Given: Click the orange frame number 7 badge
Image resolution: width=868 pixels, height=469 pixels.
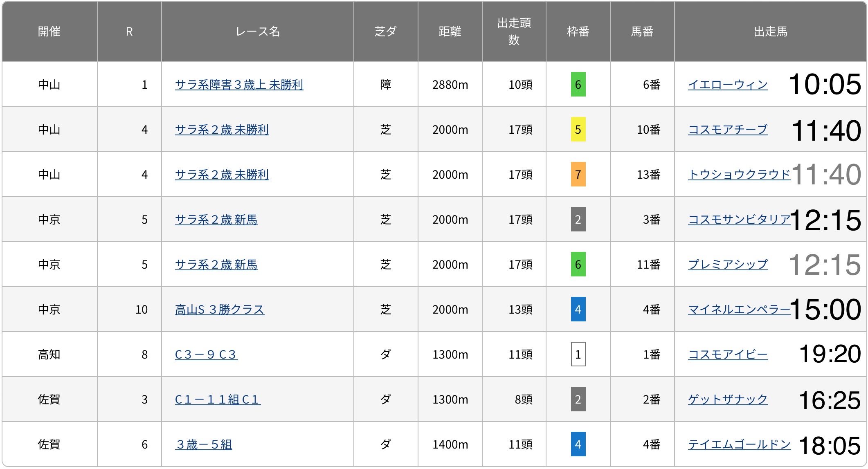Looking at the screenshot, I should (578, 175).
